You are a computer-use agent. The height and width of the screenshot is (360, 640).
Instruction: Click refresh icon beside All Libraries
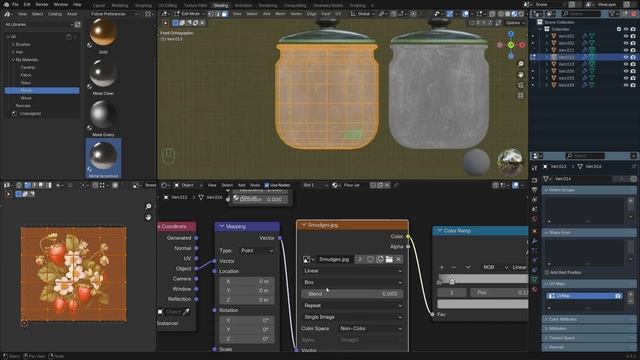tap(78, 24)
